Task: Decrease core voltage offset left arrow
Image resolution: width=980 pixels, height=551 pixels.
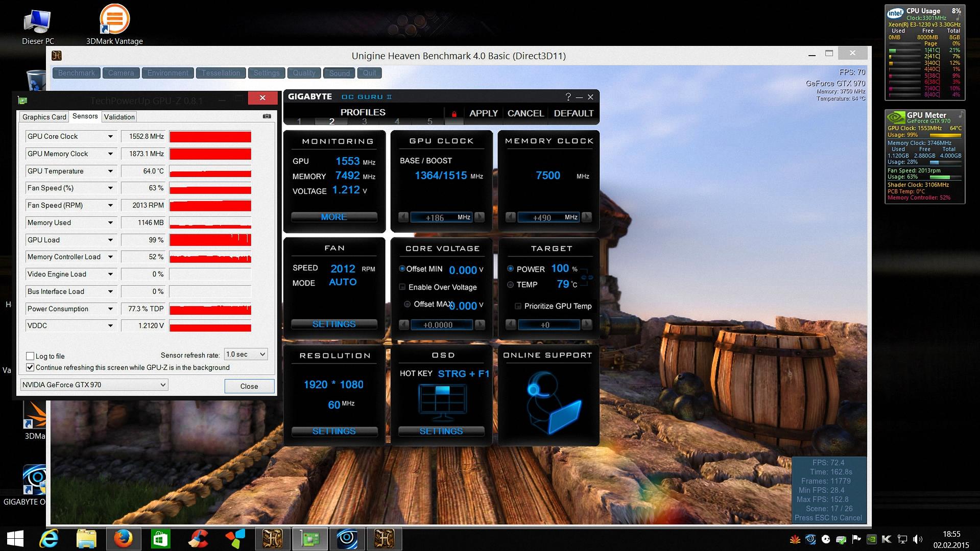Action: pos(403,324)
